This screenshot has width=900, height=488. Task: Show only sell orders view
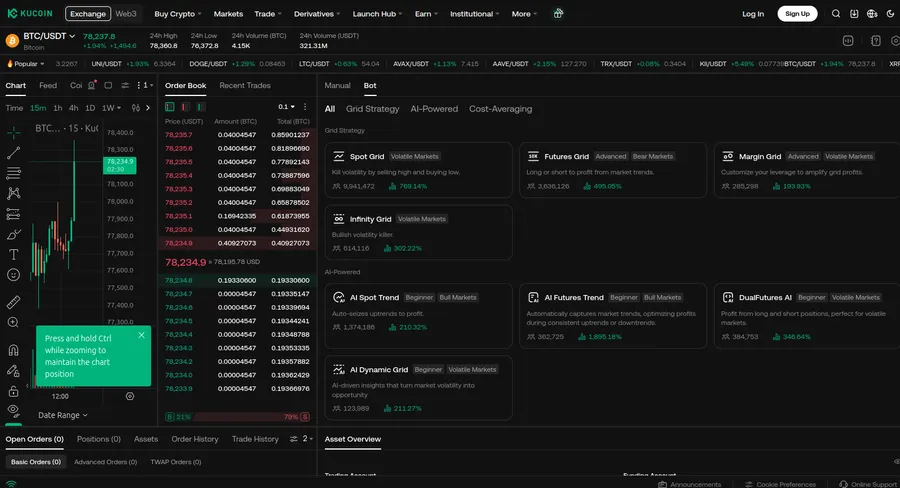pyautogui.click(x=185, y=107)
